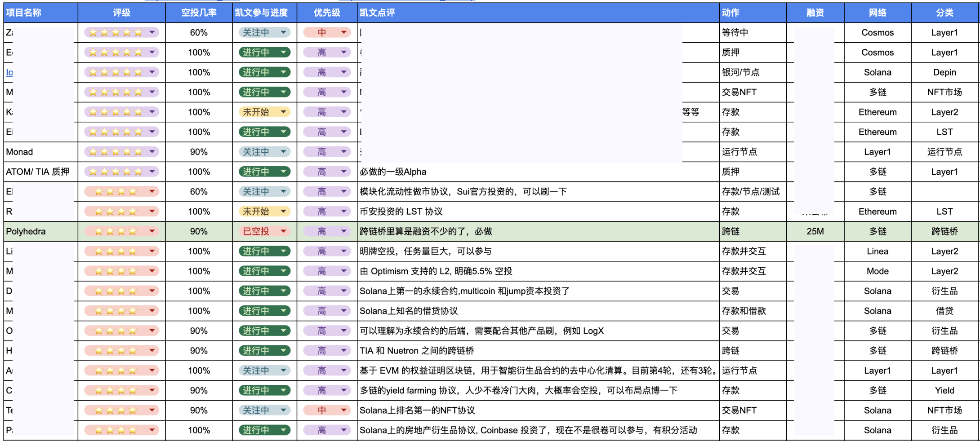Viewport: 980px width, 441px height.
Task: Select the 银河/节点 action cell
Action: [x=753, y=72]
